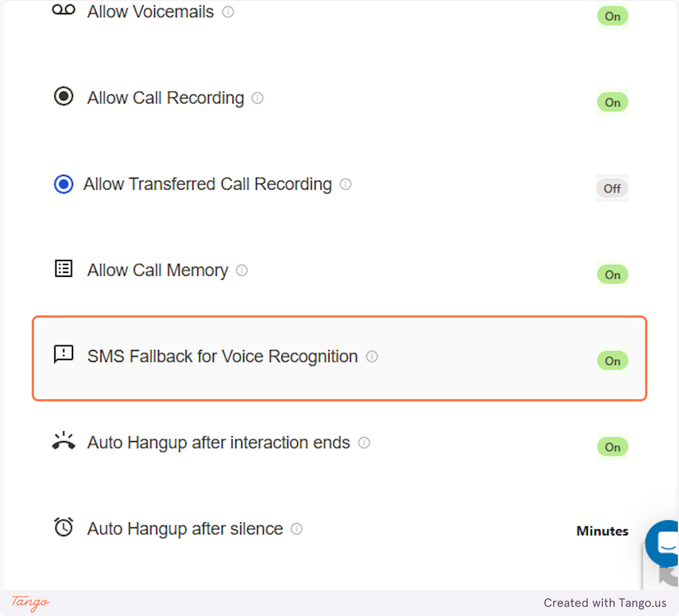The image size is (679, 616).
Task: Click the call memory list icon
Action: pos(63,269)
